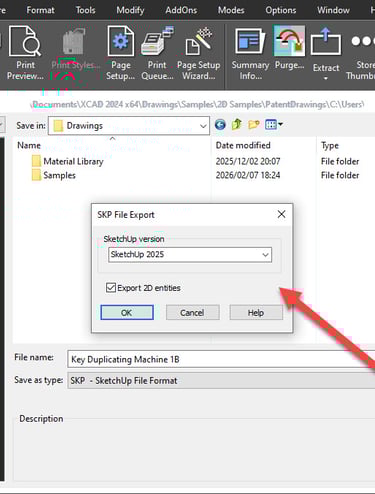Launch Page Setup Wizard
The image size is (375, 494).
(199, 53)
